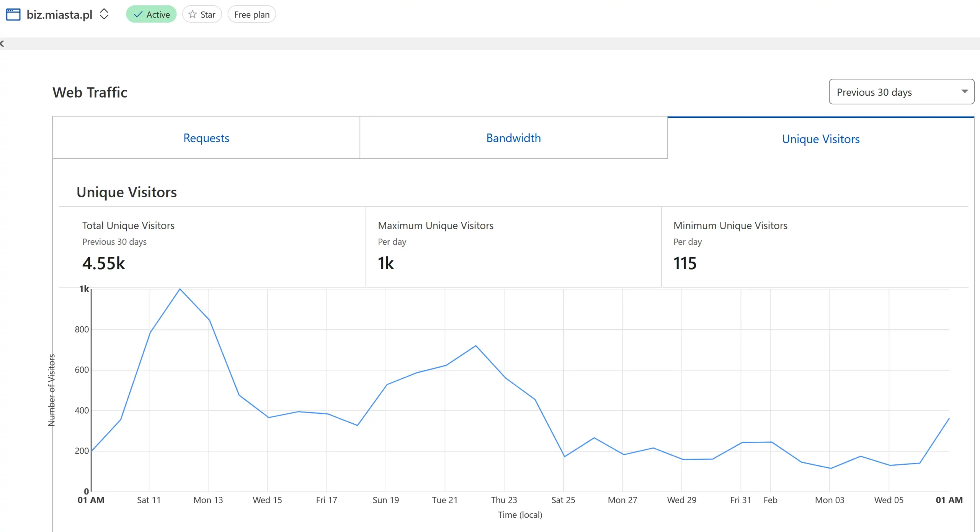The height and width of the screenshot is (532, 980).
Task: Switch to the Bandwidth tab
Action: [513, 138]
